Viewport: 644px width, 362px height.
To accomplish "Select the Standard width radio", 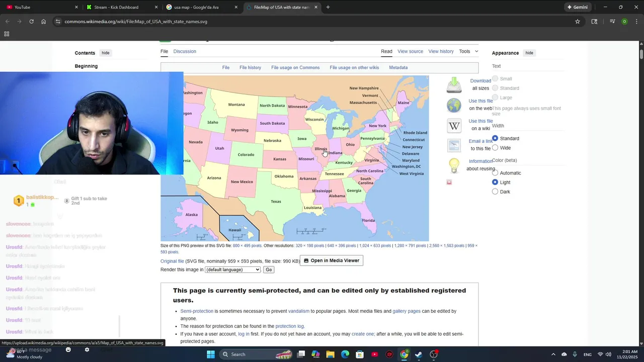I will pyautogui.click(x=495, y=138).
